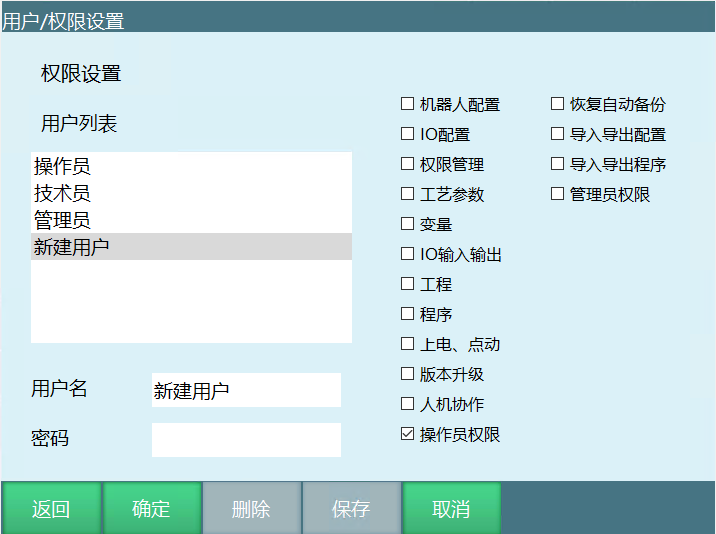Click the 用户名 input field
This screenshot has height=534, width=716.
click(246, 390)
